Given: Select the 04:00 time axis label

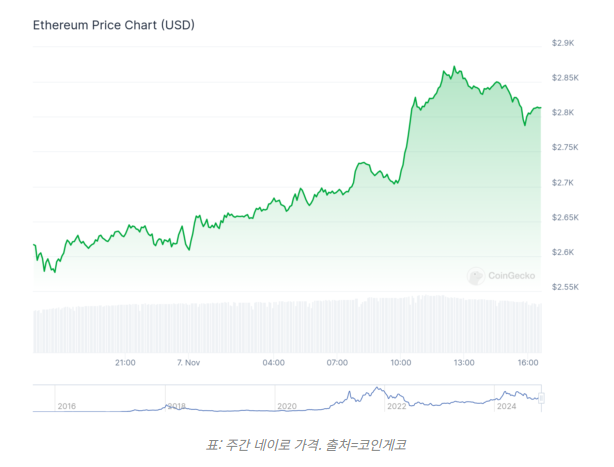Looking at the screenshot, I should pos(273,362).
